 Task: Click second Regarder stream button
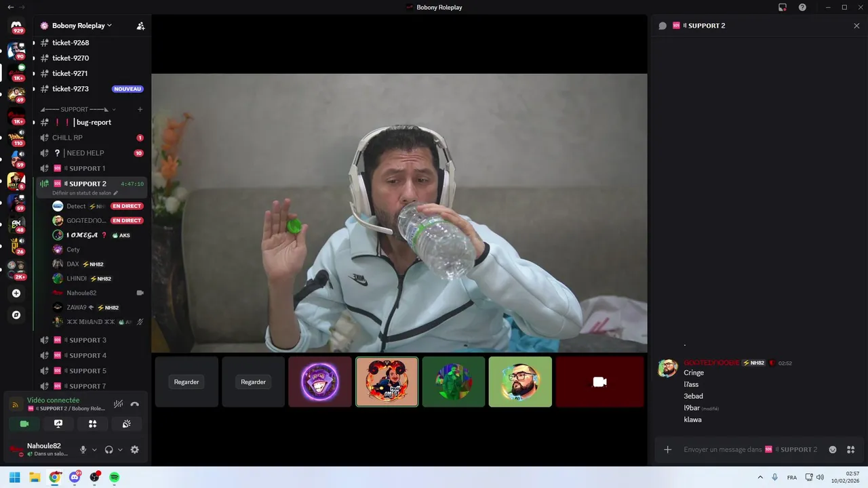point(254,382)
